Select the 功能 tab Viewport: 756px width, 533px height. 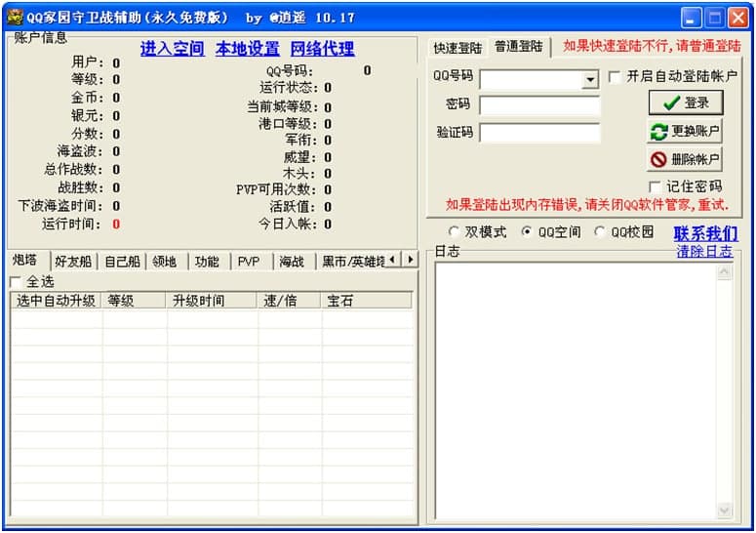(x=207, y=262)
